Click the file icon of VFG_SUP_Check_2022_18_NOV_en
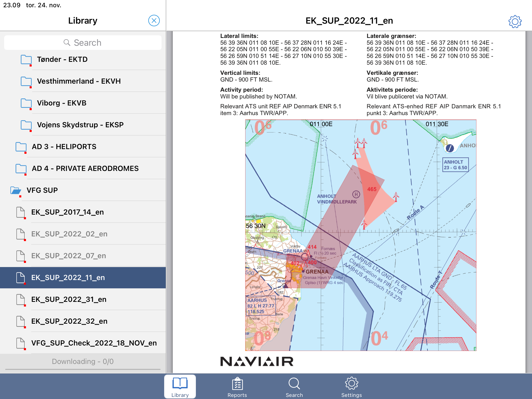 (x=21, y=343)
